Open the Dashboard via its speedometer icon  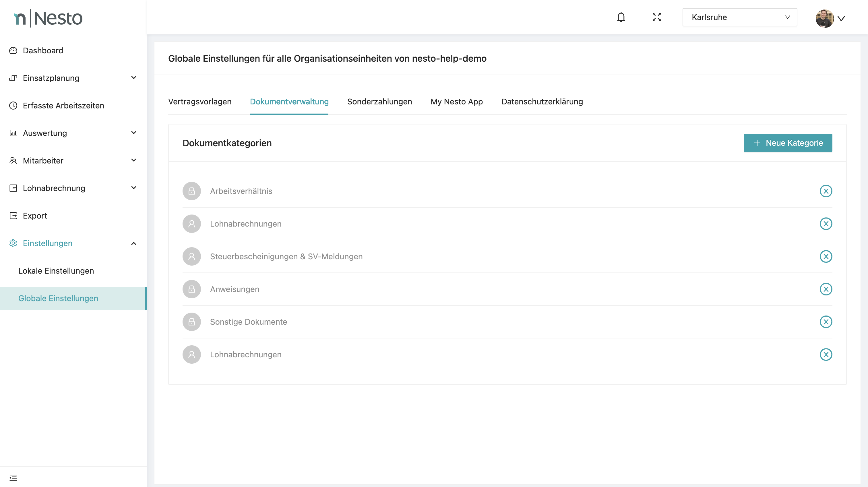click(13, 50)
